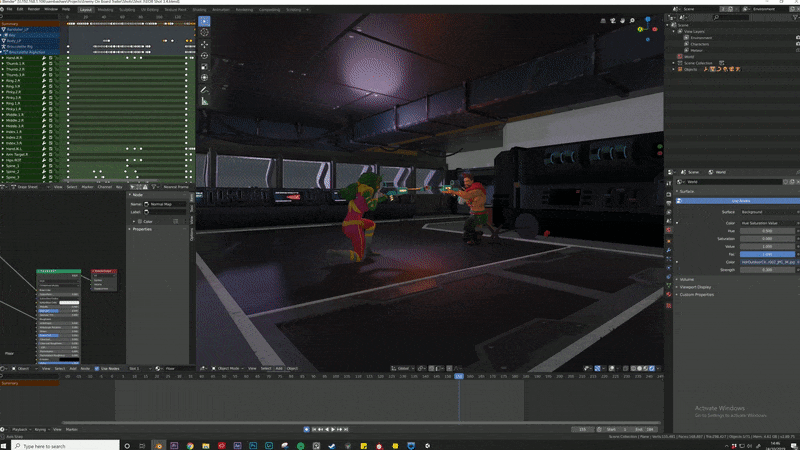Open the Material properties tab icon
800x450 pixels.
tap(669, 294)
